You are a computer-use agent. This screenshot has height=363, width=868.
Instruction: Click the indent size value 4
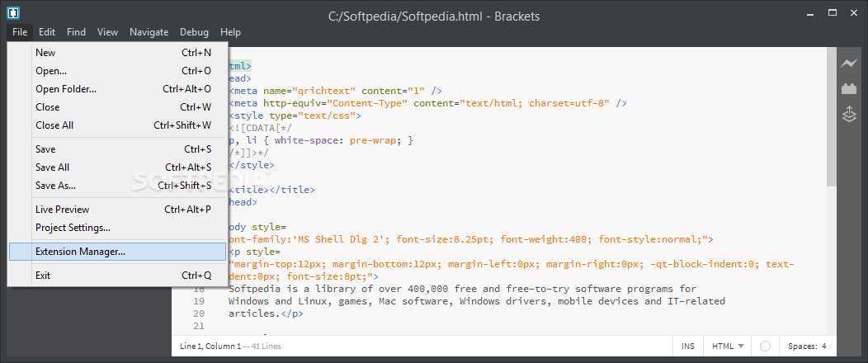(x=823, y=346)
